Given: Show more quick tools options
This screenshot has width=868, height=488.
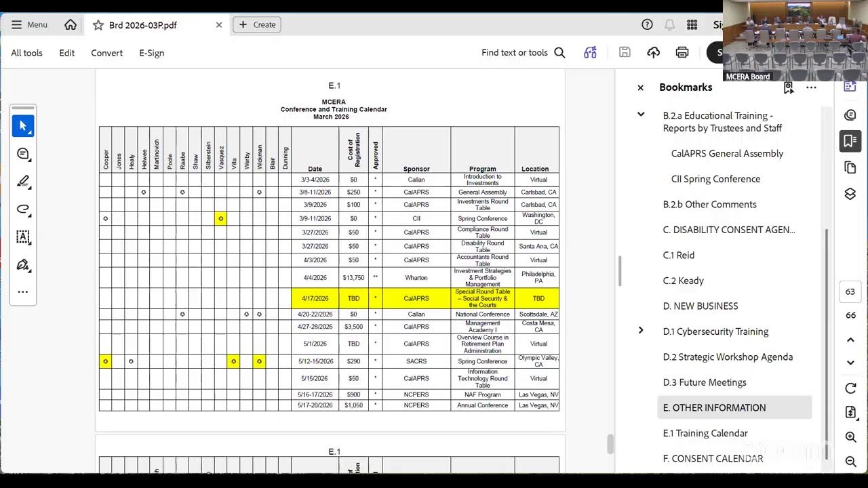Looking at the screenshot, I should pyautogui.click(x=23, y=292).
